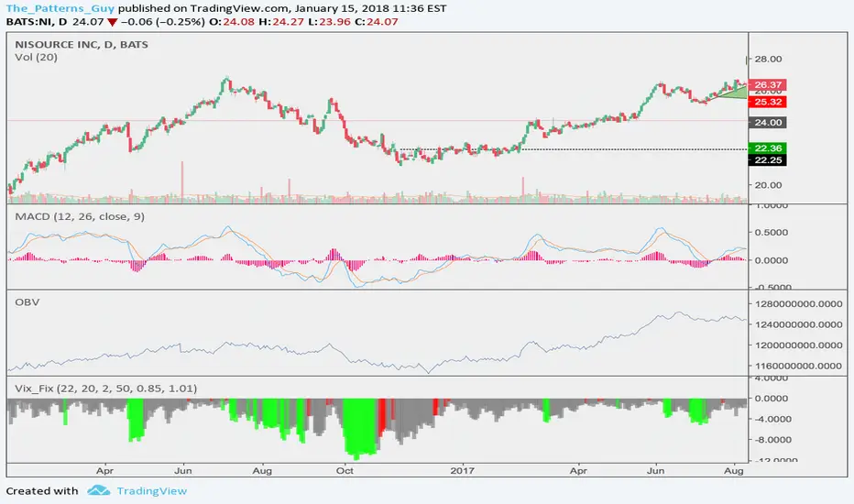Click the 26.37 red price label
The image size is (854, 504).
768,84
